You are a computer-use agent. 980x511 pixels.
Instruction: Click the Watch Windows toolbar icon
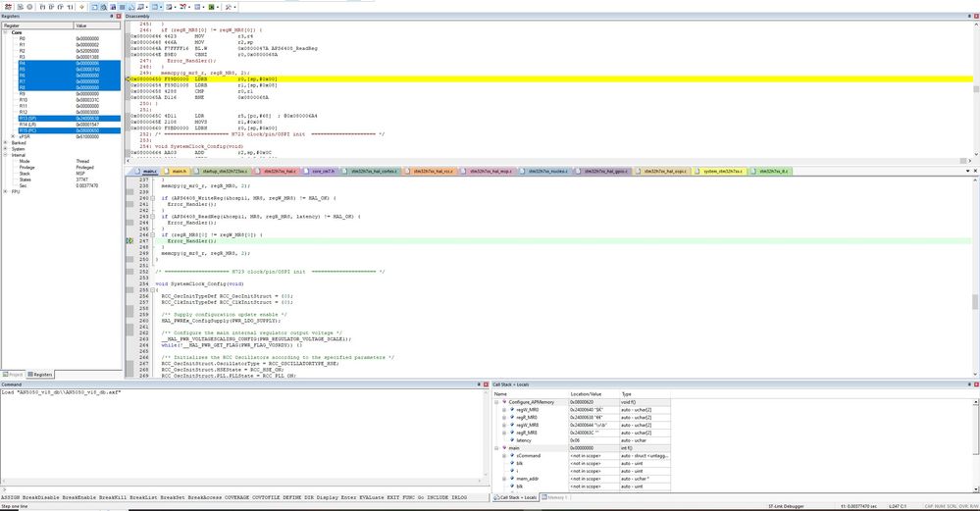point(140,7)
